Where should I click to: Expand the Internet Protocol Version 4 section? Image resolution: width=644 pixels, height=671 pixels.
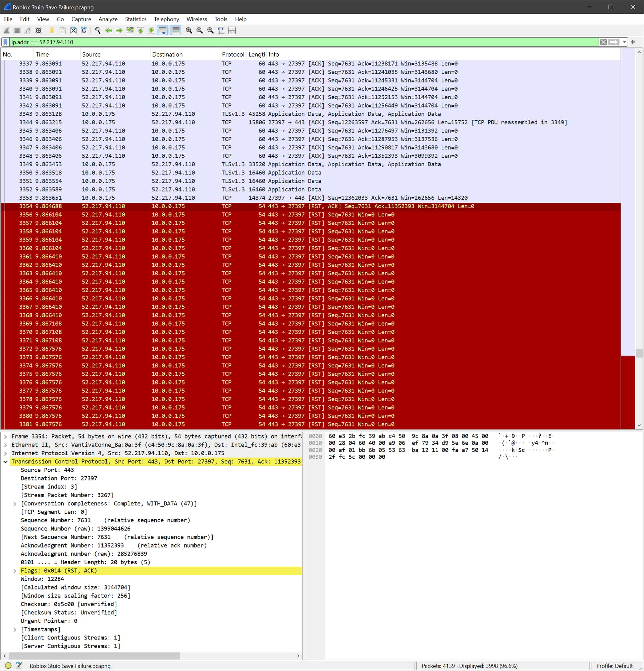coord(5,453)
